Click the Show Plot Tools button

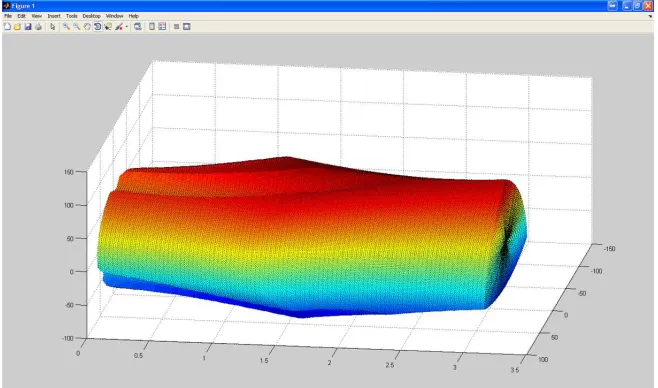pos(187,27)
